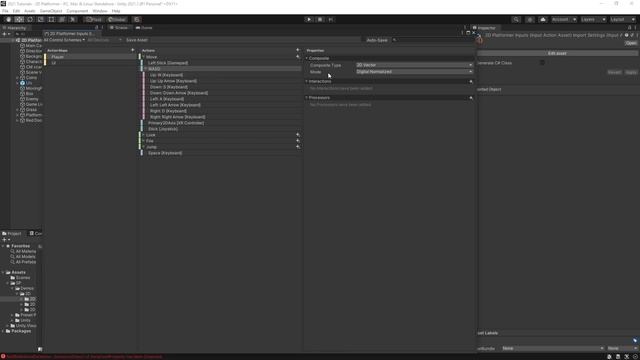The height and width of the screenshot is (360, 640).
Task: Collapse the Composite properties section
Action: 307,58
